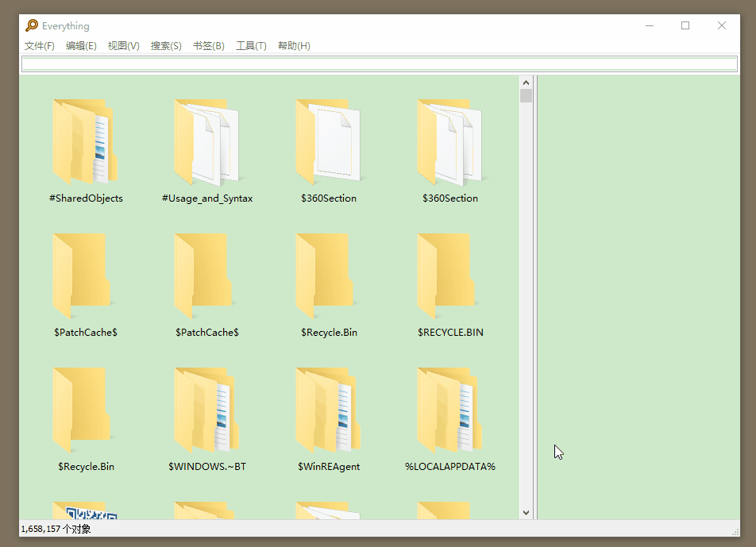Viewport: 756px width, 547px height.
Task: Open the 视图(V) menu
Action: 123,46
